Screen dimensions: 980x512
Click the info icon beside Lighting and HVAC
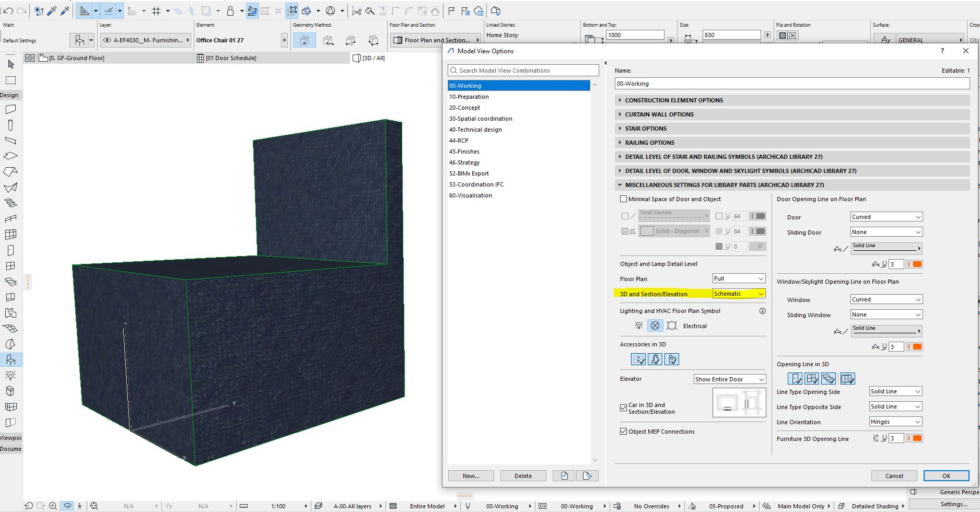(x=762, y=311)
